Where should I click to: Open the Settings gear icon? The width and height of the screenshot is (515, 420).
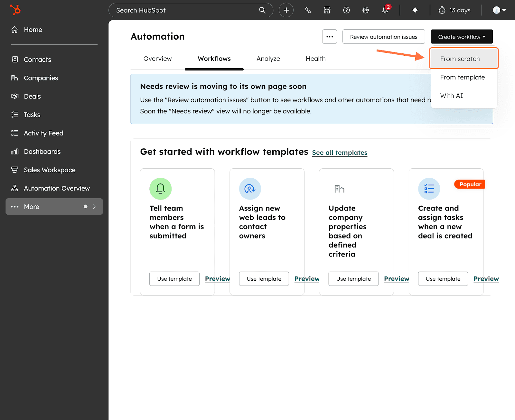coord(366,10)
